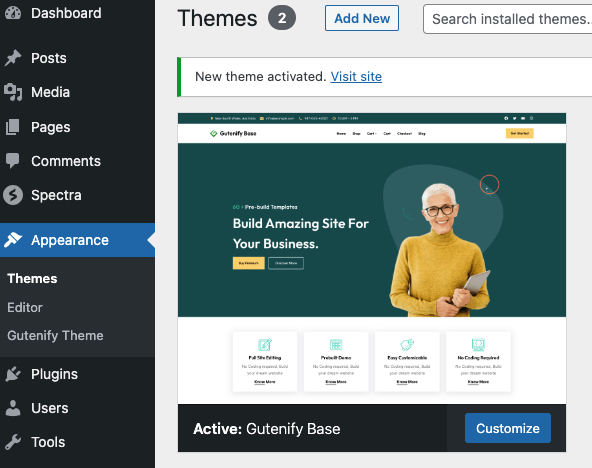Click the "Active: Gutenify Base" label
The width and height of the screenshot is (592, 468).
(x=267, y=429)
